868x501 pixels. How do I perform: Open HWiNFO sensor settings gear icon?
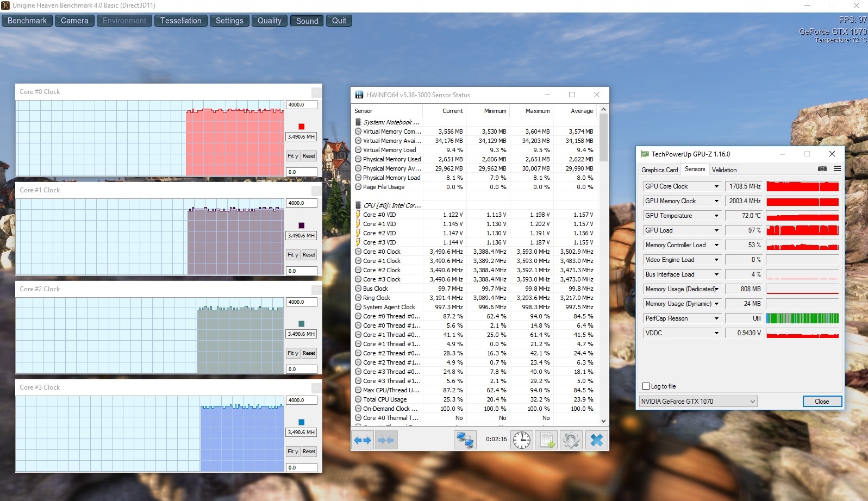[x=571, y=440]
